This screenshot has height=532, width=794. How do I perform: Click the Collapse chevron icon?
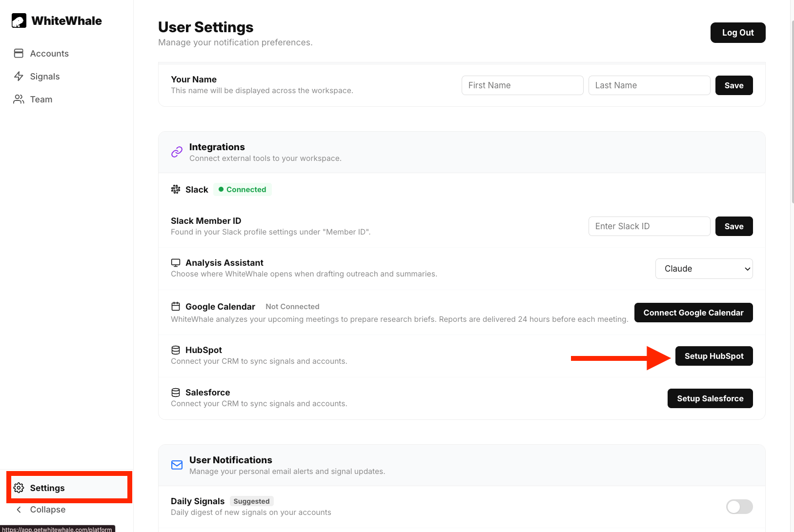(19, 510)
